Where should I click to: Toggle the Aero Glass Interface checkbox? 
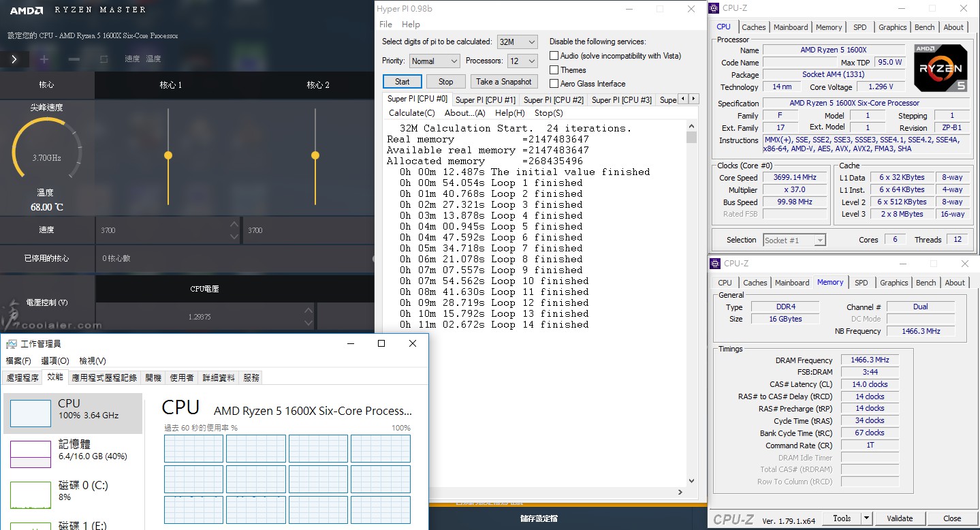tap(554, 84)
